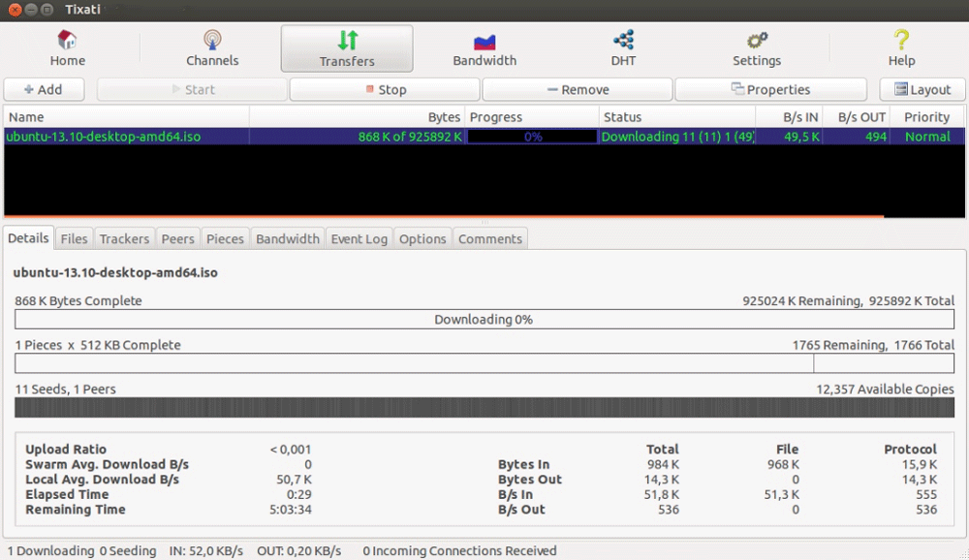The width and height of the screenshot is (969, 560).
Task: Click the Normal priority cell
Action: click(927, 137)
